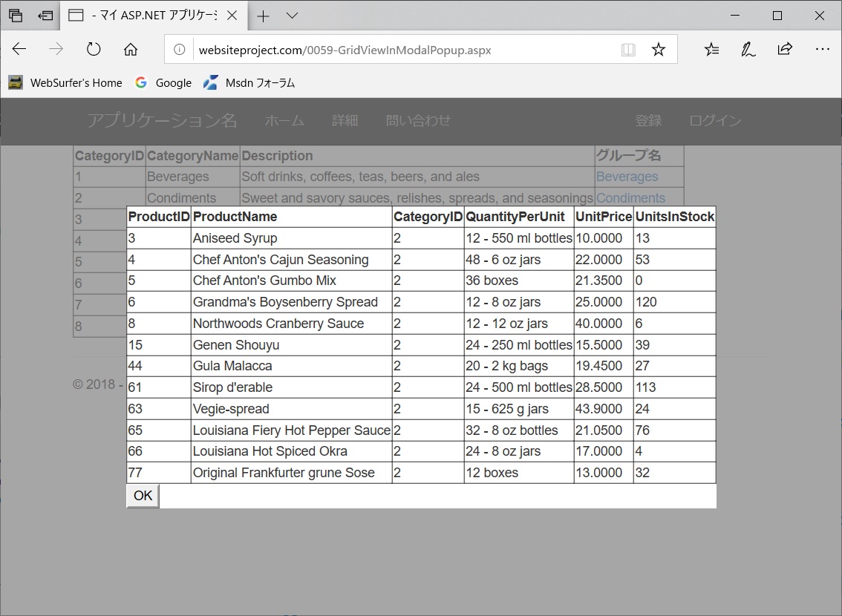Select Original Frankfurter grune Sose cell
The height and width of the screenshot is (616, 842).
(x=292, y=473)
